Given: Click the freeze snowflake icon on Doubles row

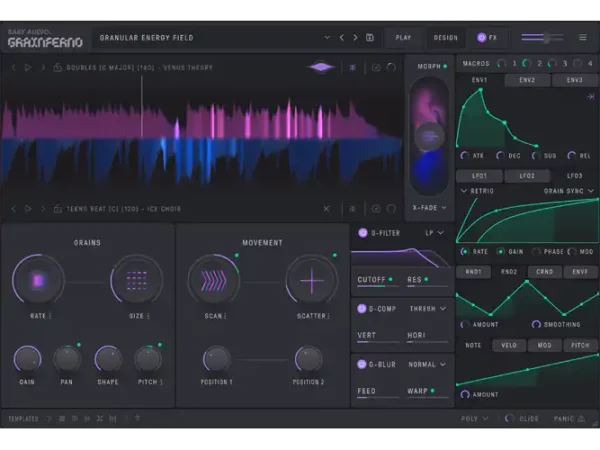Looking at the screenshot, I should 352,67.
